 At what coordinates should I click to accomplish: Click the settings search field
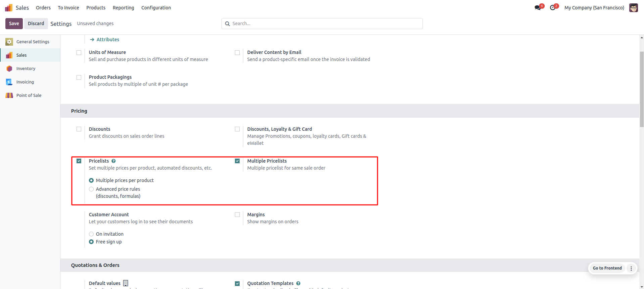click(x=322, y=23)
